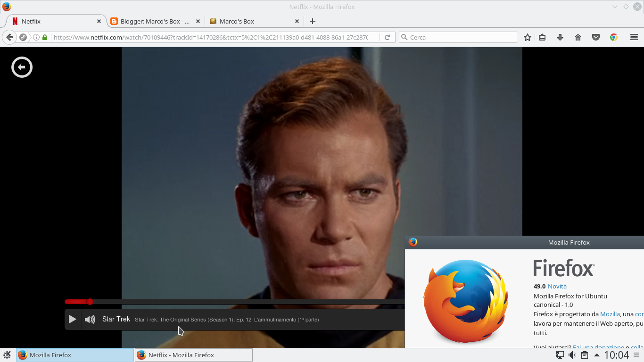Mute the Netflix player volume

coord(90,319)
